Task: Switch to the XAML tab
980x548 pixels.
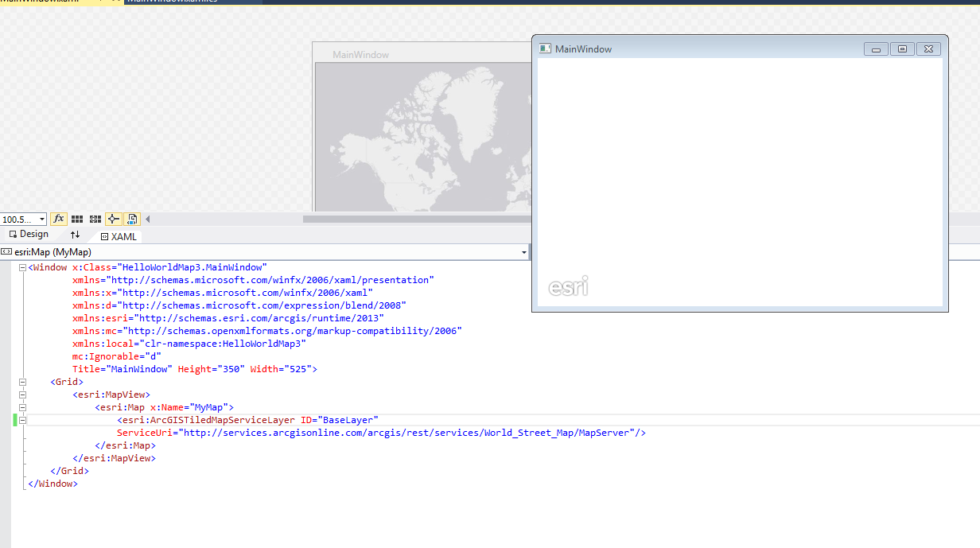Action: (x=119, y=236)
